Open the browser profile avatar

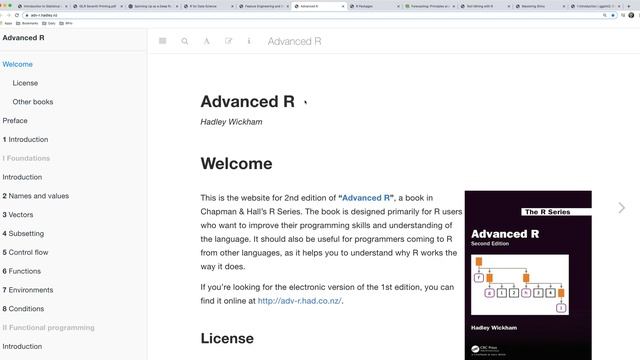631,15
